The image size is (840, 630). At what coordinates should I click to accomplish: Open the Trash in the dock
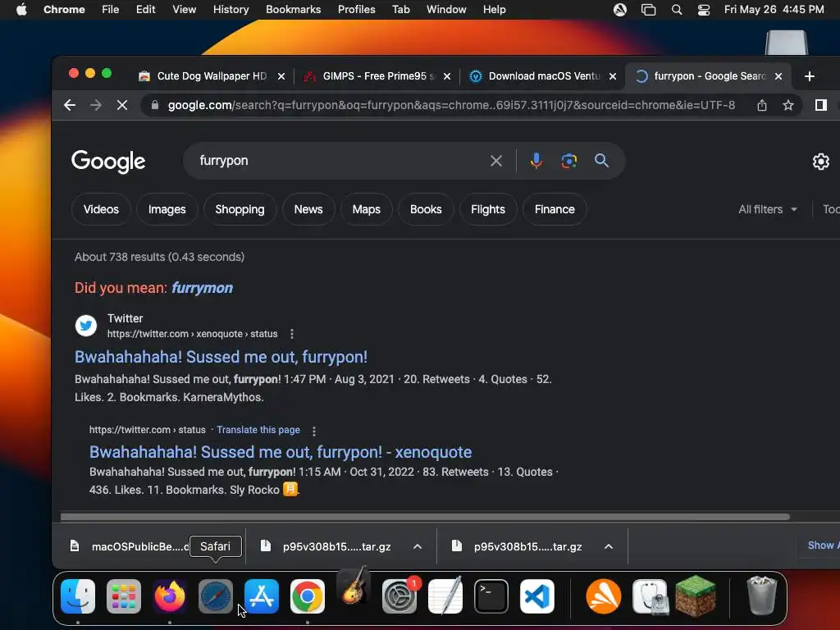761,596
